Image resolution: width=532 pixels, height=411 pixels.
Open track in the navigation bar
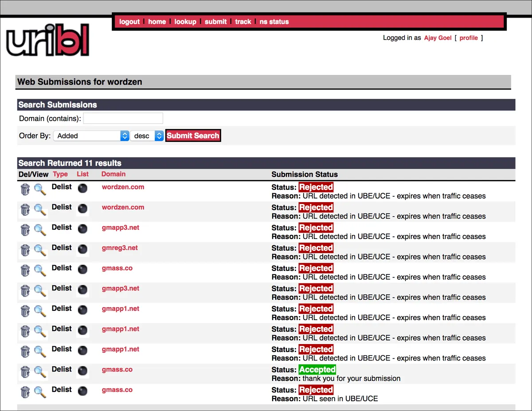[243, 21]
